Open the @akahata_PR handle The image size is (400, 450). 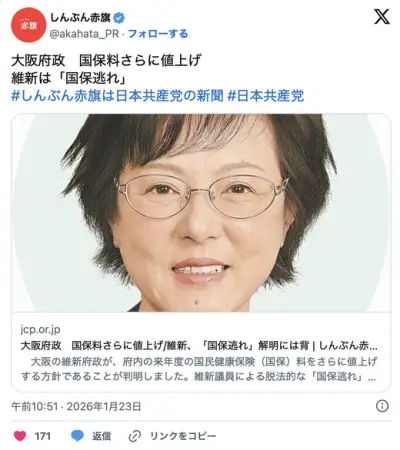pos(84,34)
